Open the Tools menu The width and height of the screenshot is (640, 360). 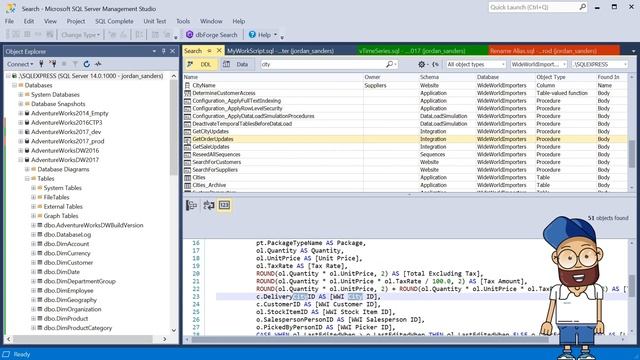[x=183, y=21]
